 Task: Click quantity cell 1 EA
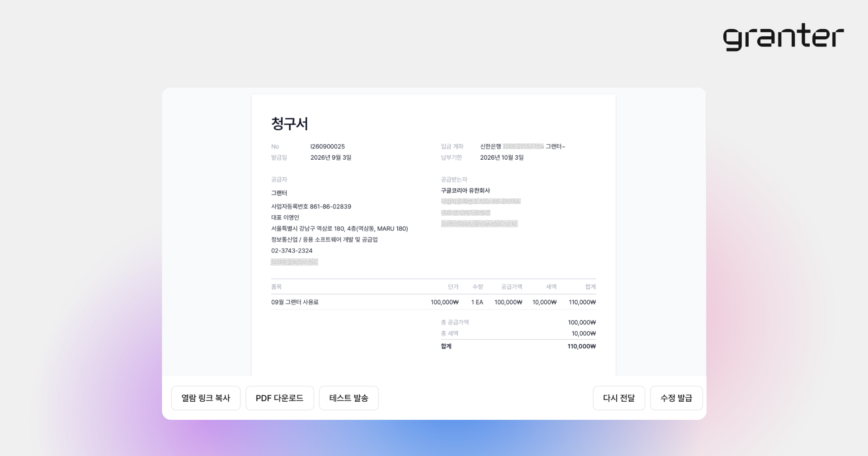pyautogui.click(x=477, y=302)
